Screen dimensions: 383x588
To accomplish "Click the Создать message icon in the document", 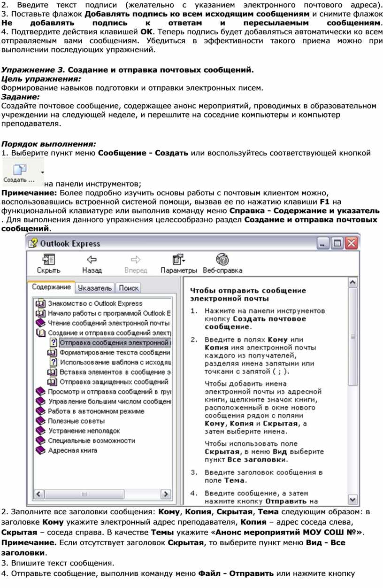I will click(x=20, y=169).
